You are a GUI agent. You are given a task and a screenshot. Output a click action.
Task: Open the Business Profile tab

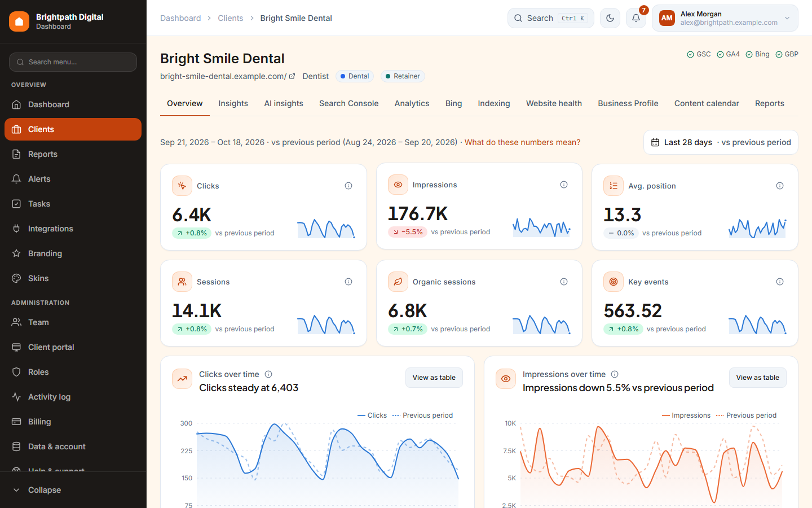(x=628, y=103)
